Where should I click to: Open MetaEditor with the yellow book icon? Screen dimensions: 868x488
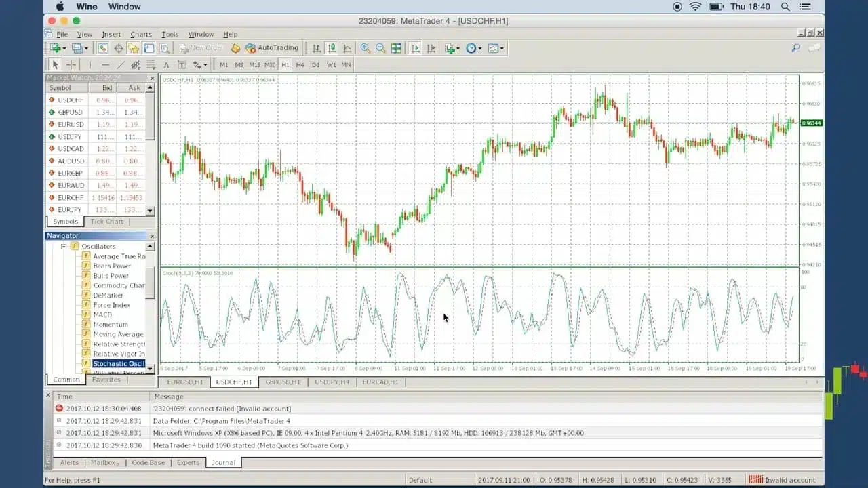(235, 48)
